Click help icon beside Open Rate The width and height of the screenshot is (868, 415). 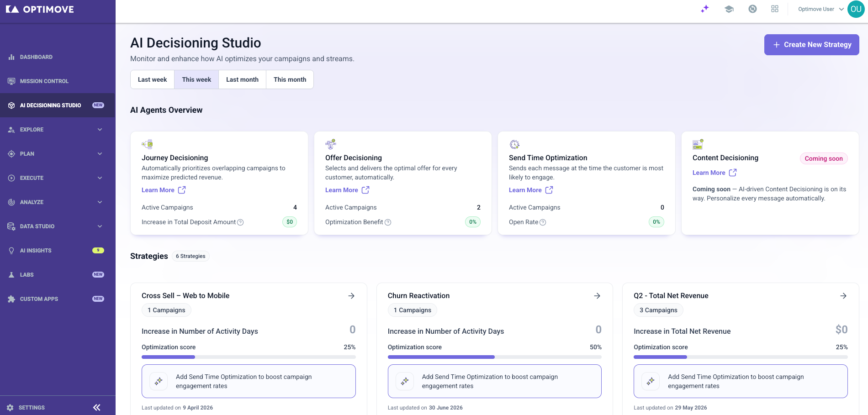pyautogui.click(x=543, y=222)
